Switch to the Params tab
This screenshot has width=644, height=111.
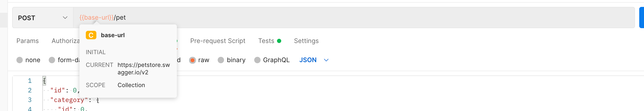[x=28, y=41]
